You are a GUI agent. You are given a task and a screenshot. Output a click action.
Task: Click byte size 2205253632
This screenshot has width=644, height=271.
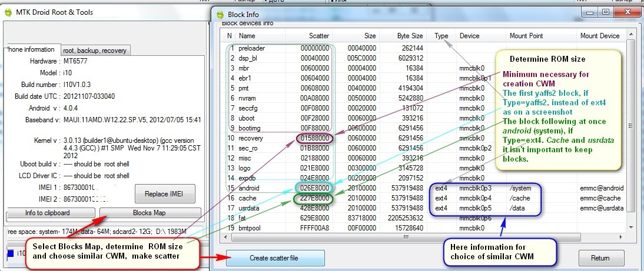coord(406,218)
